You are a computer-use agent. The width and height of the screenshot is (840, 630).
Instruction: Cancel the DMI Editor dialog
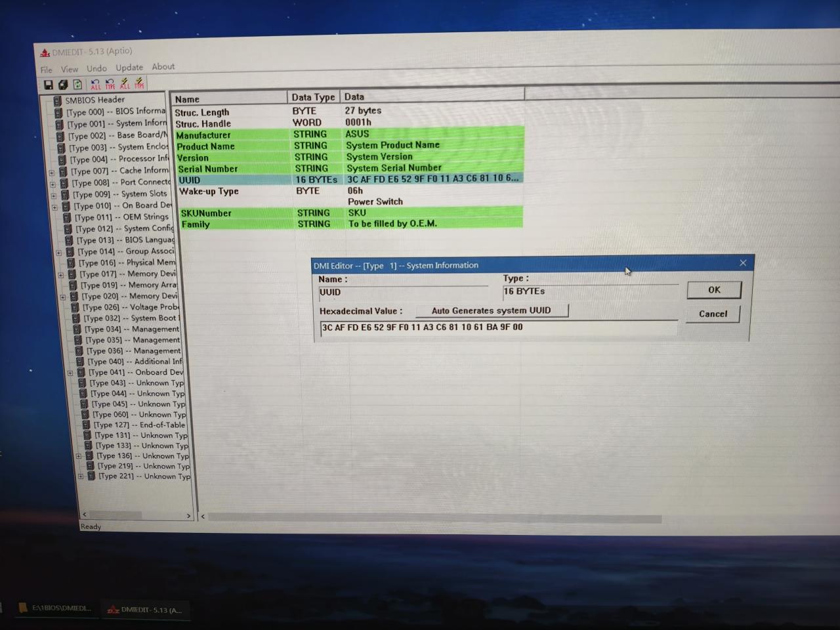(x=713, y=314)
